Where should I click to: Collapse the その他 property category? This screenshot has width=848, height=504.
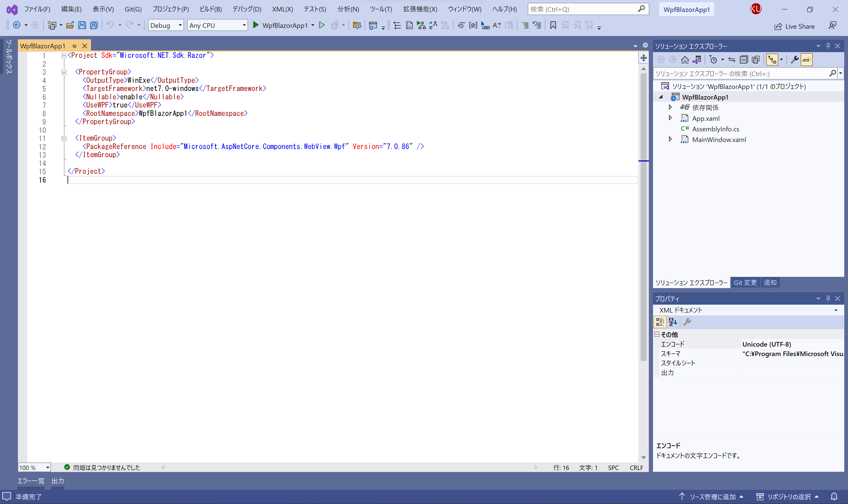[x=657, y=334]
